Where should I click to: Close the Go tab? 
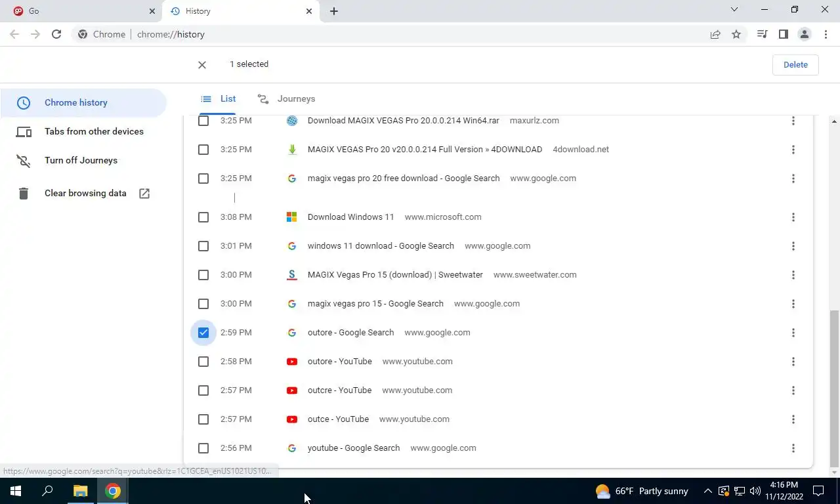[152, 11]
